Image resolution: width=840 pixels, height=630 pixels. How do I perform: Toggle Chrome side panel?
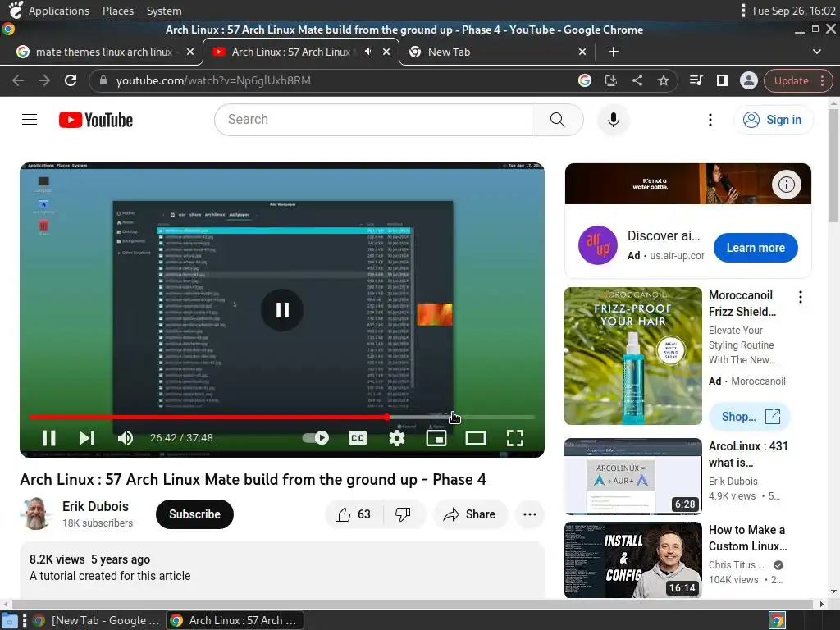(722, 80)
